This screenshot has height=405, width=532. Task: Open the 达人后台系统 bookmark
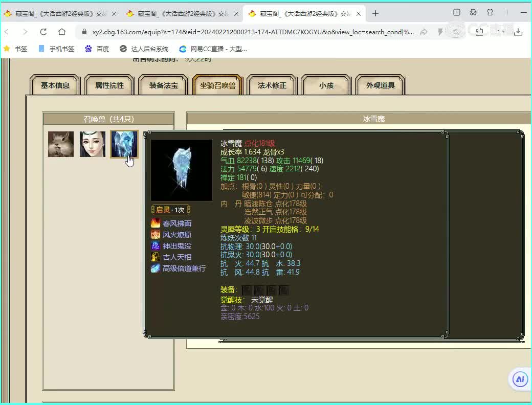coord(144,49)
